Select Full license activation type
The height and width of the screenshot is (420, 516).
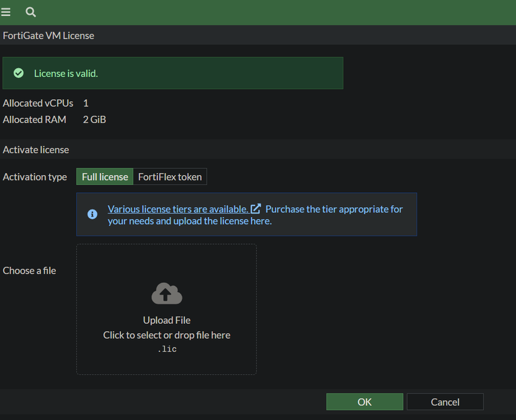[105, 177]
